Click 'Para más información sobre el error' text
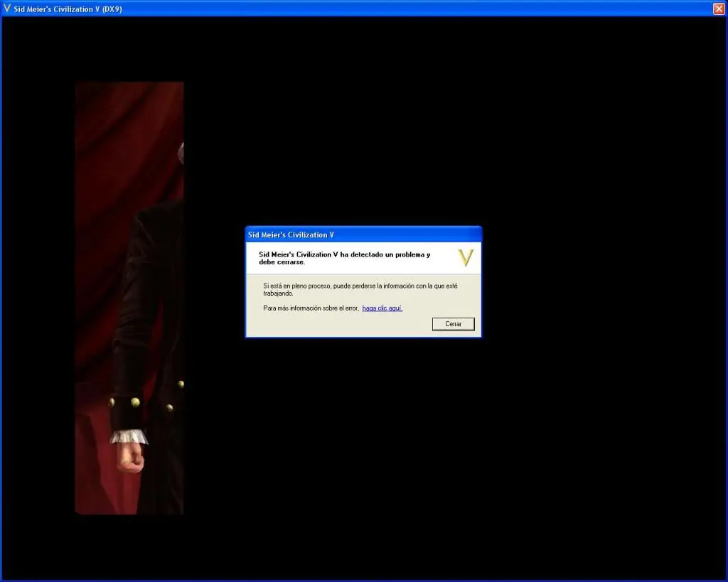 311,308
